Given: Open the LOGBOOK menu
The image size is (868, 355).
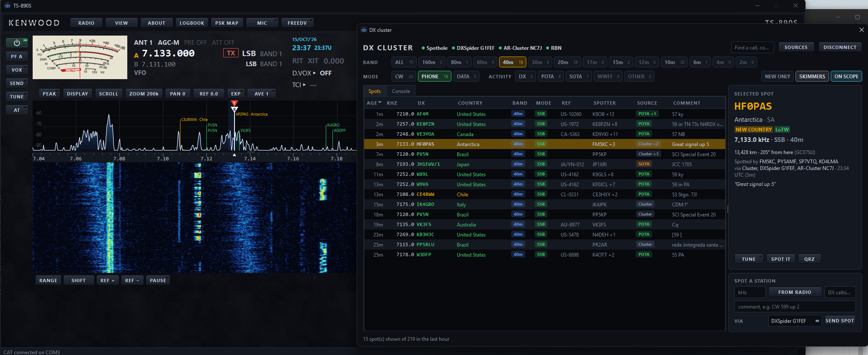Looking at the screenshot, I should tap(192, 23).
